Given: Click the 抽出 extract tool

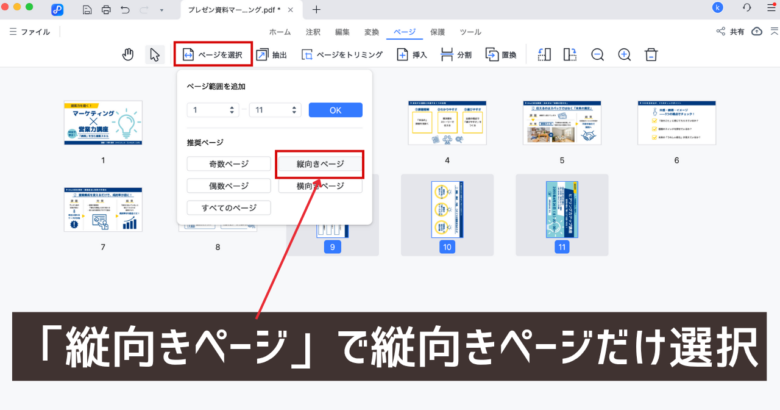Looking at the screenshot, I should [270, 54].
